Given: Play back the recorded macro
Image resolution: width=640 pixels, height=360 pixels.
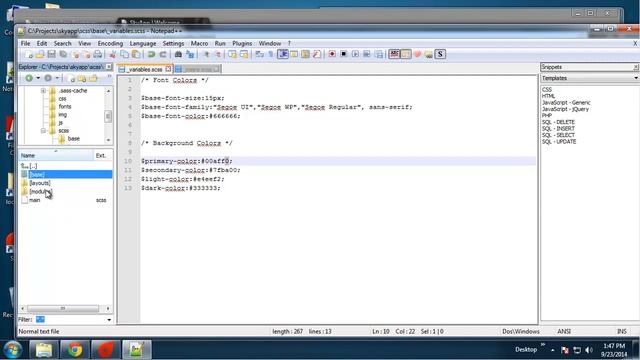Looking at the screenshot, I should click(x=355, y=54).
